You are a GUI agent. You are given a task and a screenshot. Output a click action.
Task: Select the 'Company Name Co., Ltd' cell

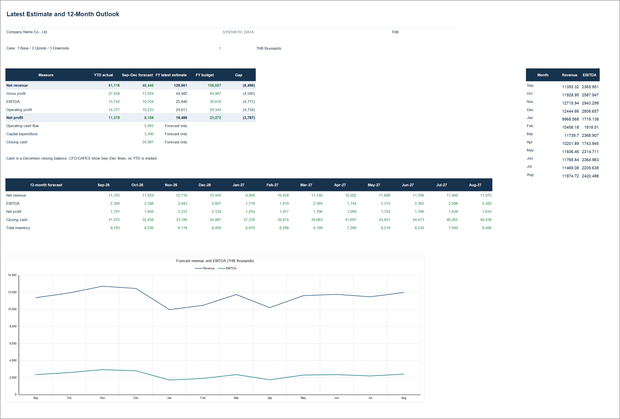click(27, 32)
